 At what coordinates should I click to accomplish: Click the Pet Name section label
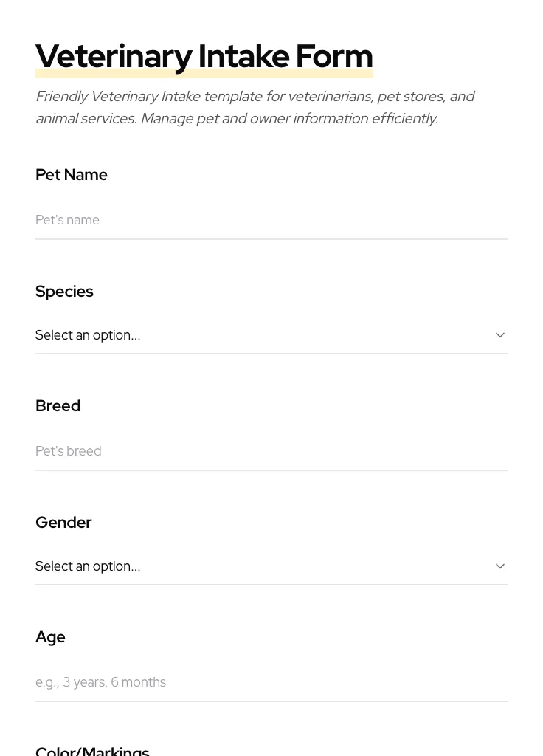(x=71, y=175)
